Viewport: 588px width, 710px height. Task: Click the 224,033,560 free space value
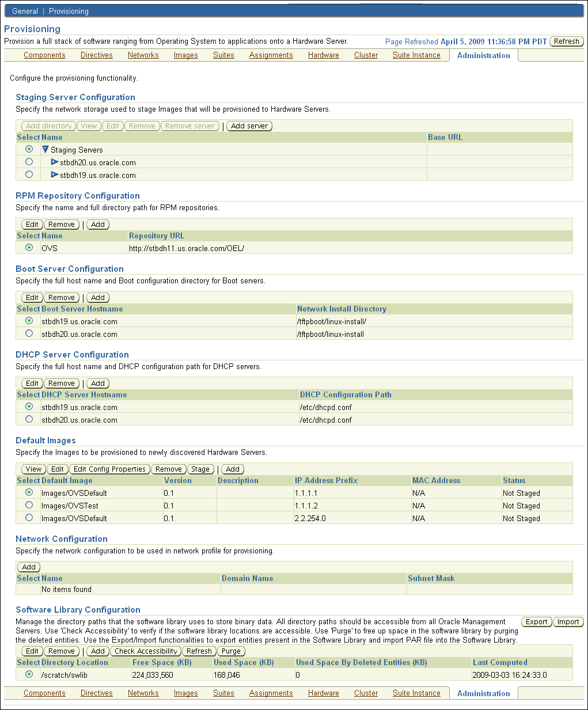[153, 675]
